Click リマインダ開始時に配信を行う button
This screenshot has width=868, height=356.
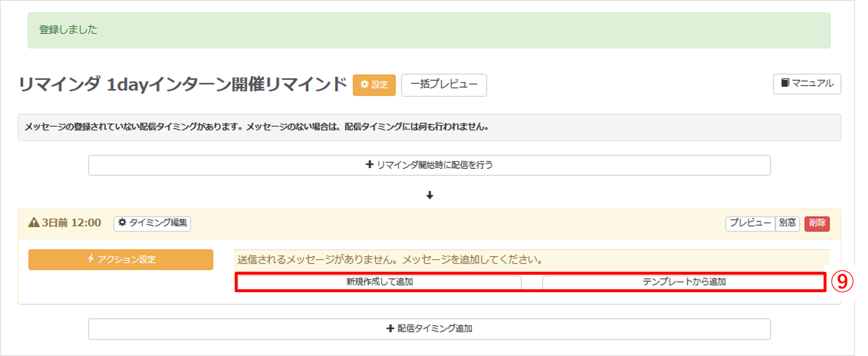pyautogui.click(x=429, y=165)
